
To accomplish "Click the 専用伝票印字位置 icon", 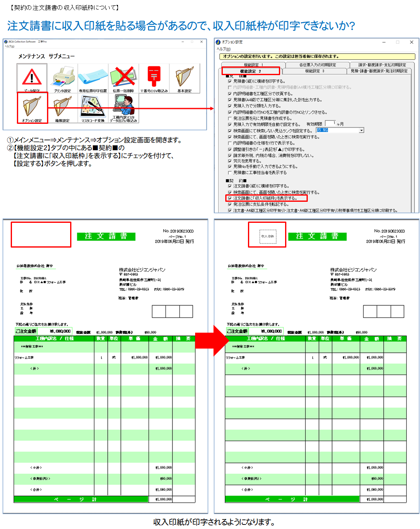I will pyautogui.click(x=93, y=78).
